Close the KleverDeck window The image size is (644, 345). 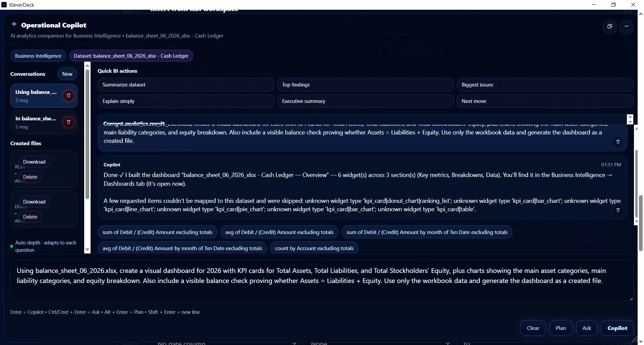(633, 5)
